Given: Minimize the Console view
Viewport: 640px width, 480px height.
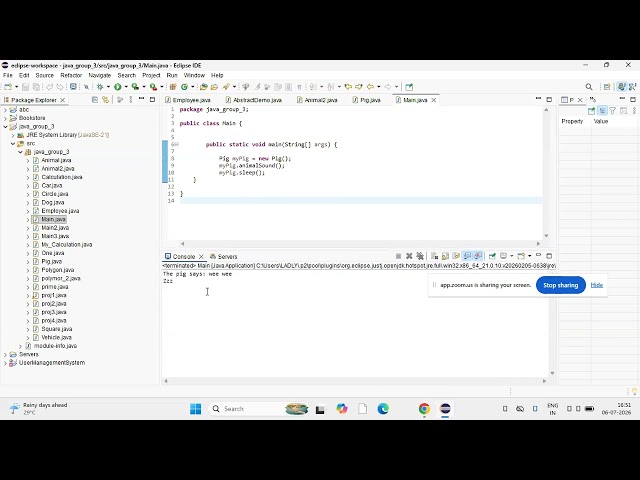Looking at the screenshot, I should click(538, 256).
